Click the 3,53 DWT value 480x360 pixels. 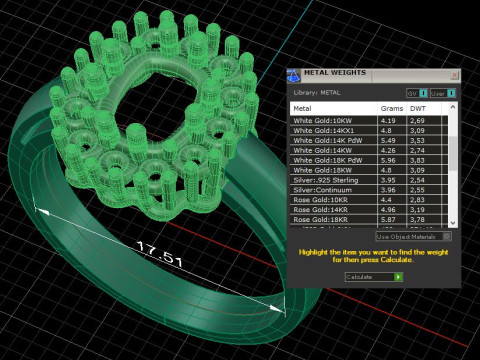(417, 141)
